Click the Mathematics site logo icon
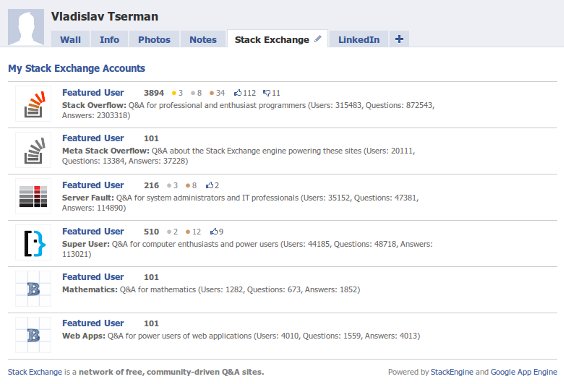 33,289
